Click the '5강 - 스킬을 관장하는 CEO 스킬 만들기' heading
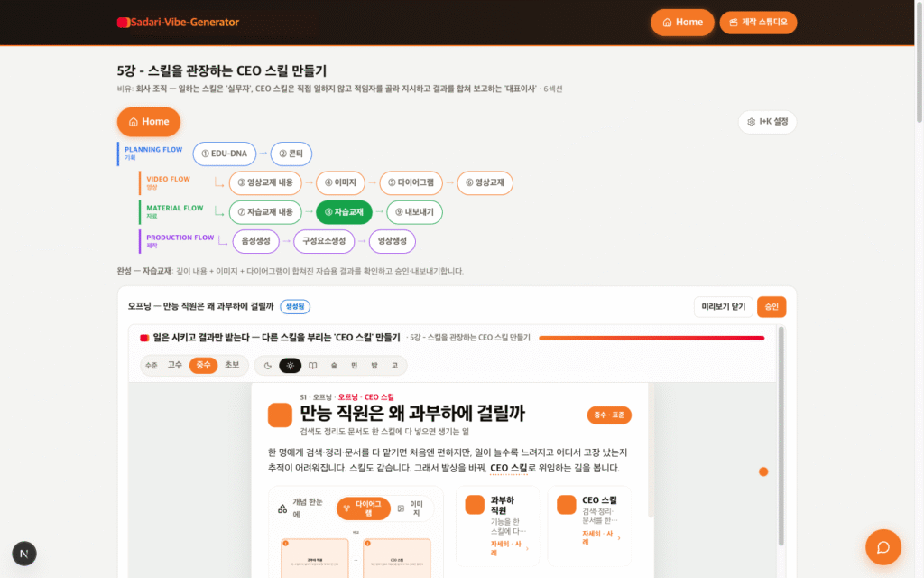 point(222,70)
